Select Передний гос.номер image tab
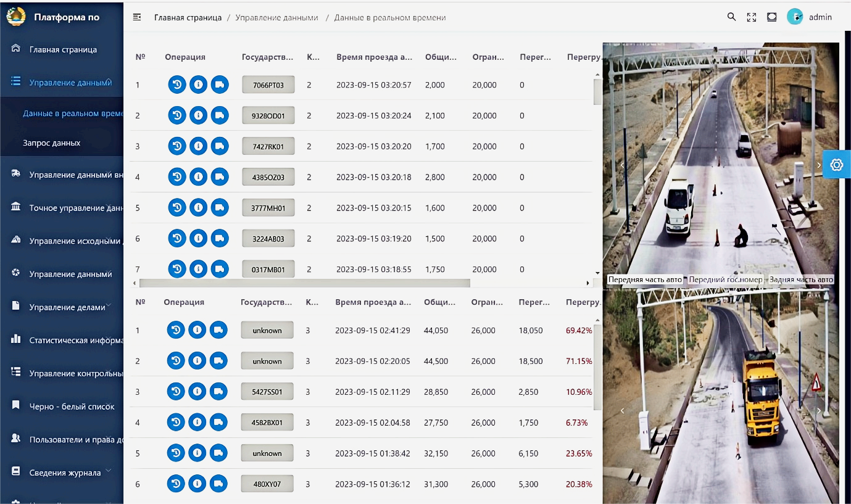 click(x=726, y=279)
